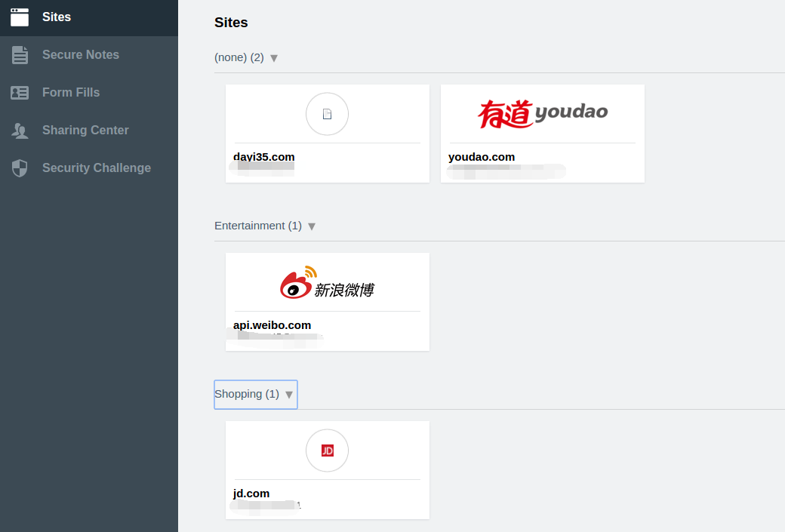Click the Security Challenge shield icon

pyautogui.click(x=20, y=168)
